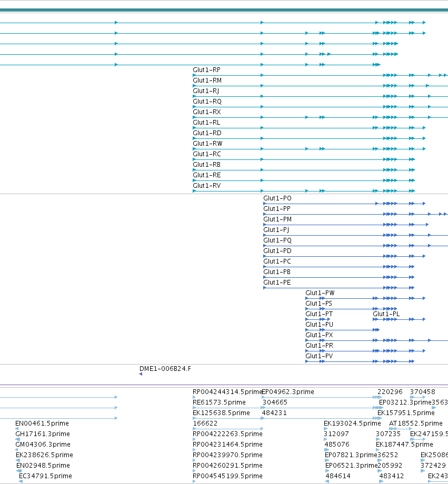The width and height of the screenshot is (448, 484).
Task: Select the Glut1-PE protein label
Action: 277,282
